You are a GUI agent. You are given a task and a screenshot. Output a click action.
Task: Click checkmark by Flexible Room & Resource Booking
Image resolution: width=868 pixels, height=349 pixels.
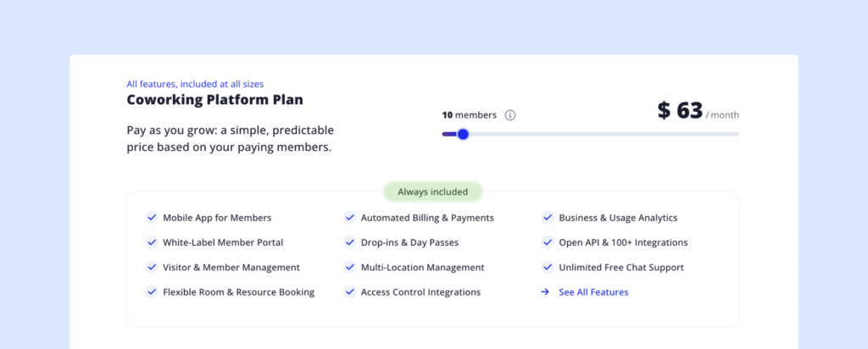click(152, 292)
